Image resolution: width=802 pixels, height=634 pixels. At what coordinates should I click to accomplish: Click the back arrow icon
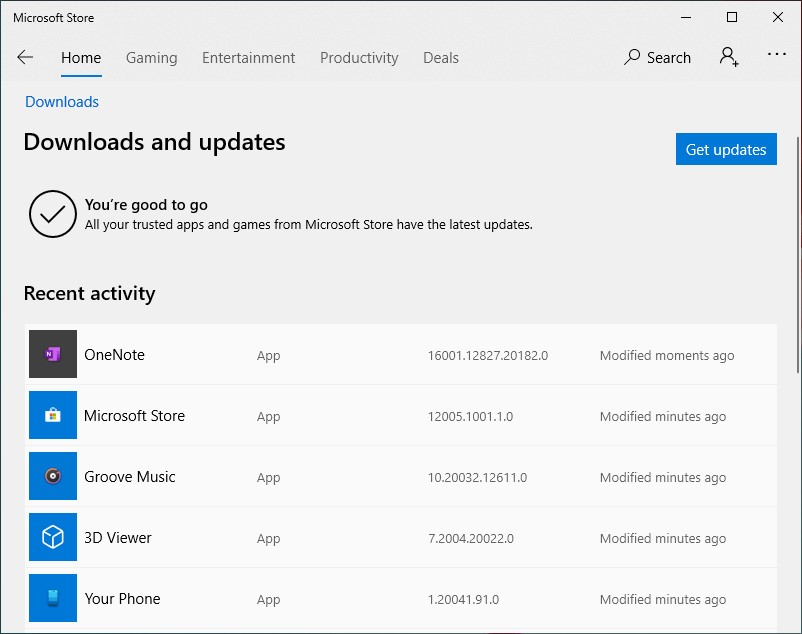point(25,58)
